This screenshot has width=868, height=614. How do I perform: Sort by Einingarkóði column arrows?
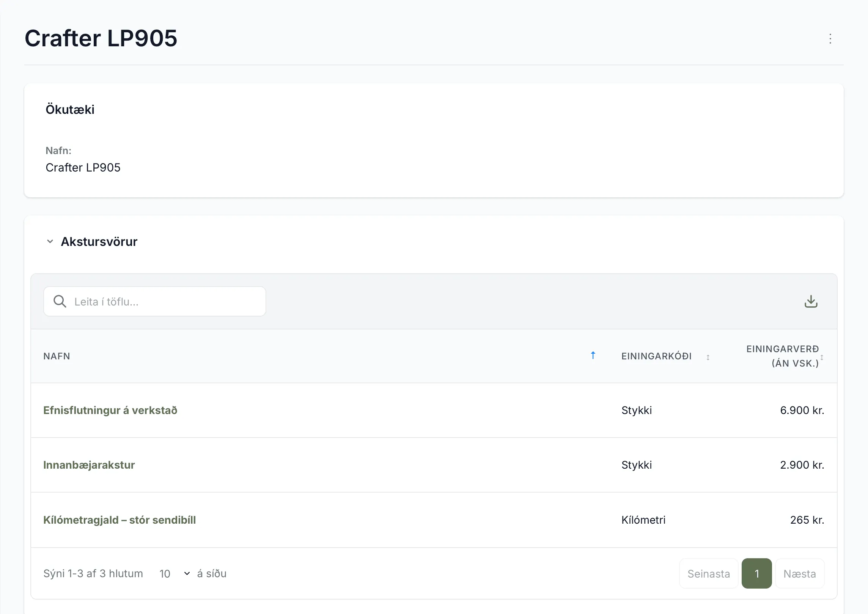(708, 357)
